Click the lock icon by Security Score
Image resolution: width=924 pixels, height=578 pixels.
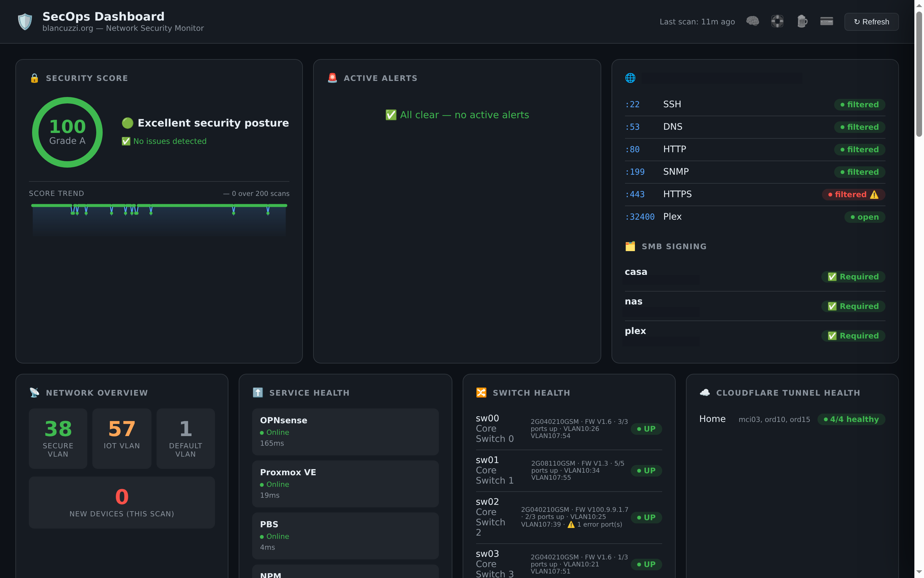pos(34,78)
